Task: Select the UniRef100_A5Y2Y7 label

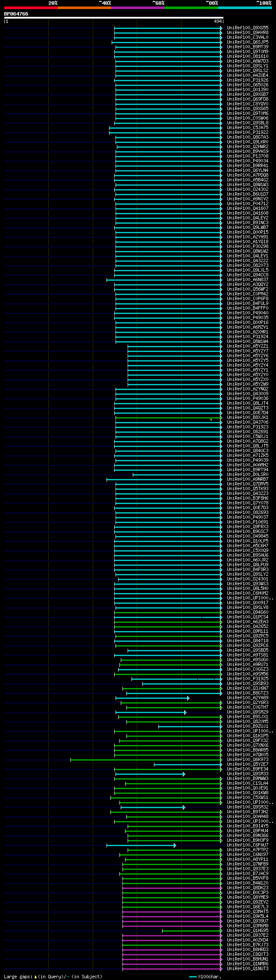Action: point(248,351)
